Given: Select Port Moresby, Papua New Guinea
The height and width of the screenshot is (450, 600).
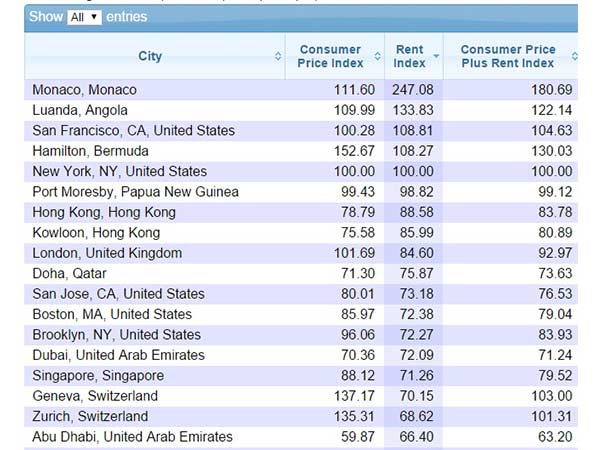Looking at the screenshot, I should (x=135, y=192).
